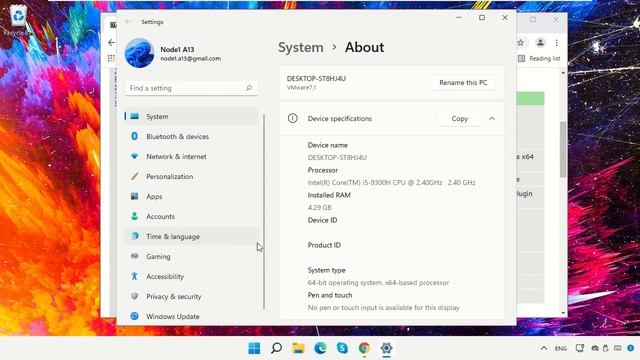Click the settings sidebar scrollbar

tap(264, 211)
